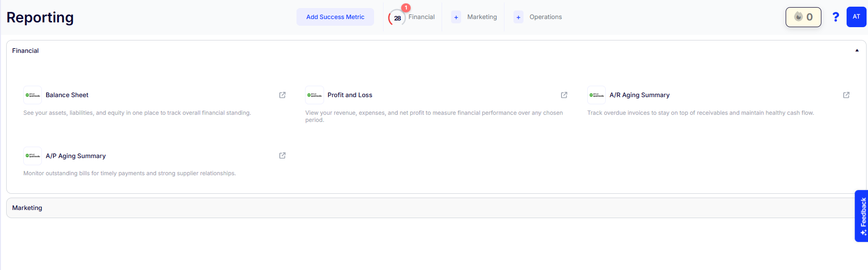
Task: Select the Operations tab label
Action: pyautogui.click(x=545, y=17)
